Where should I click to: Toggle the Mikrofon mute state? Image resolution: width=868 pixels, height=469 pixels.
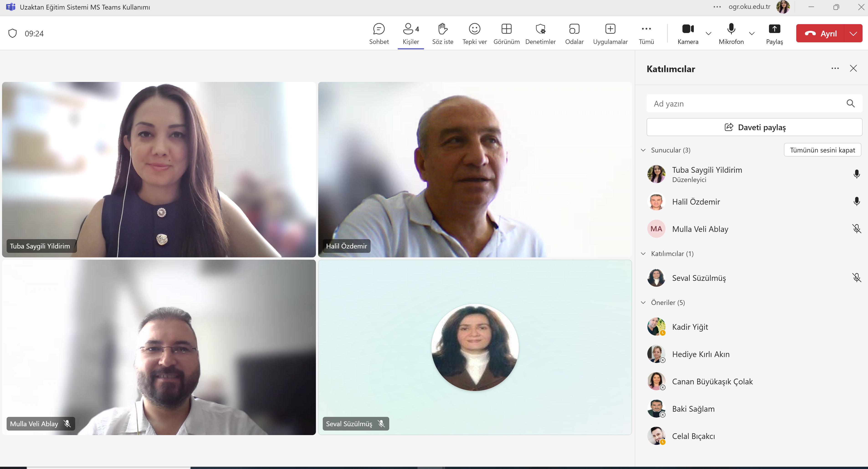(731, 29)
